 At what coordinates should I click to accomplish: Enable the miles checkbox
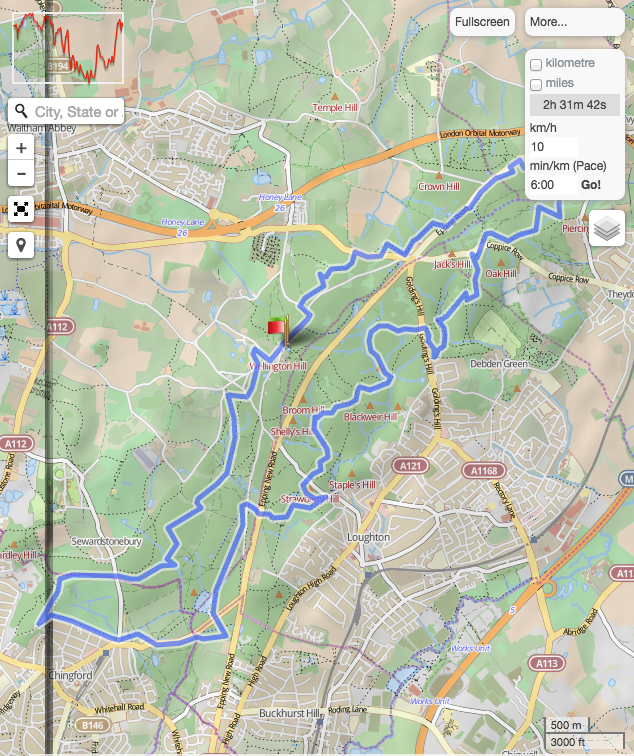(x=536, y=84)
